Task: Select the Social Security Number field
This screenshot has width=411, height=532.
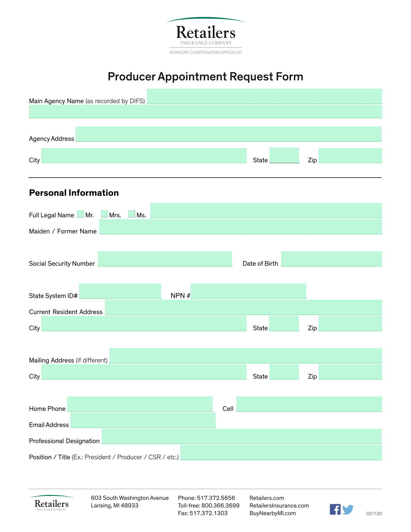Action: 165,259
